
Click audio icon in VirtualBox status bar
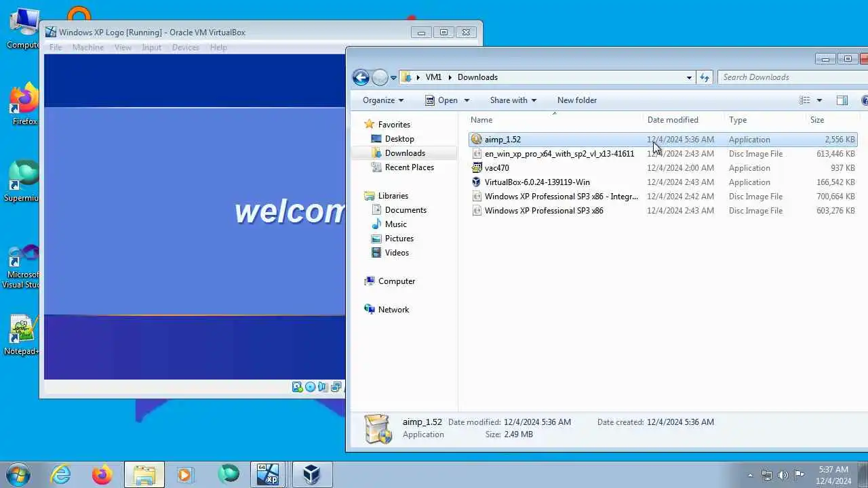(323, 387)
